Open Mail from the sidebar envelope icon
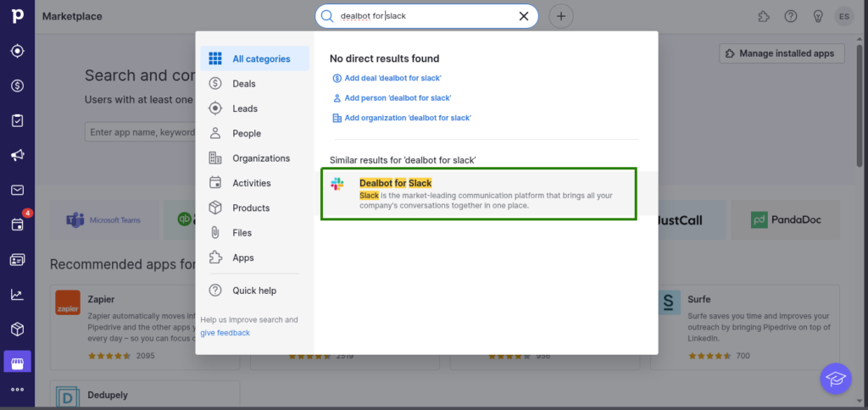The height and width of the screenshot is (410, 868). 17,191
